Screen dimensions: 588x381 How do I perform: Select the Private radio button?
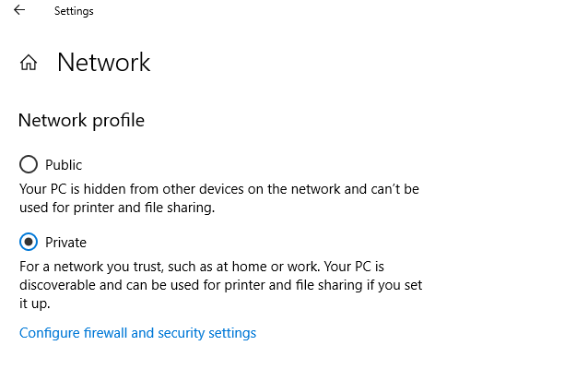29,243
